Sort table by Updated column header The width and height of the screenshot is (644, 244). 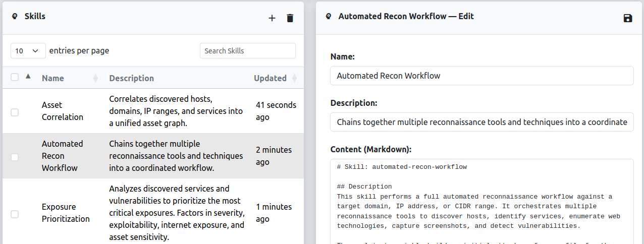pyautogui.click(x=270, y=78)
